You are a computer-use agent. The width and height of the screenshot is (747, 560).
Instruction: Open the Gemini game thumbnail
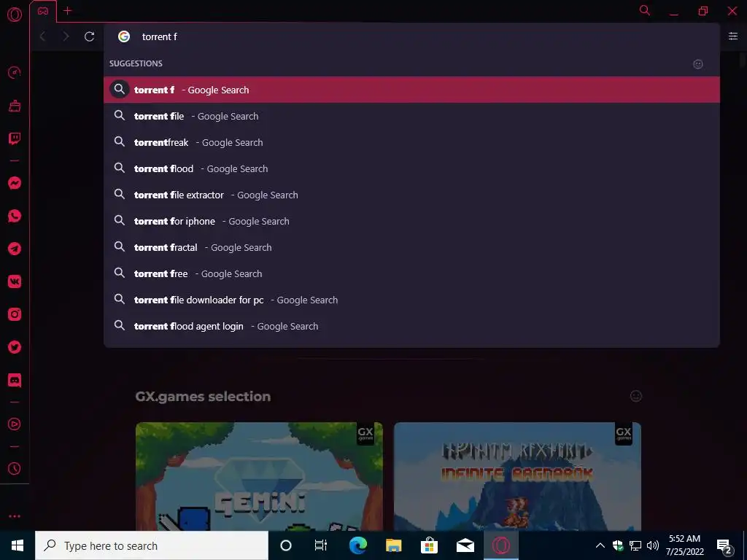259,476
